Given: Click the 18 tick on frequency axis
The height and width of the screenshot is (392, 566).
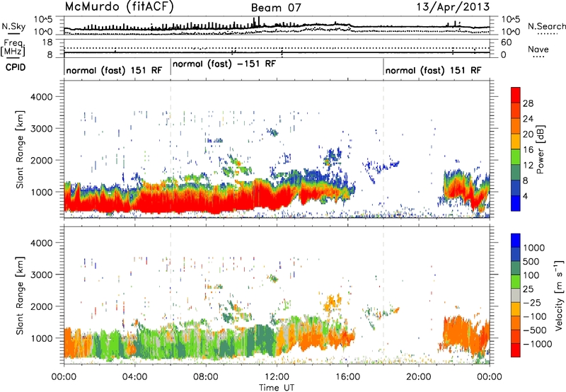Looking at the screenshot, I should (x=47, y=42).
